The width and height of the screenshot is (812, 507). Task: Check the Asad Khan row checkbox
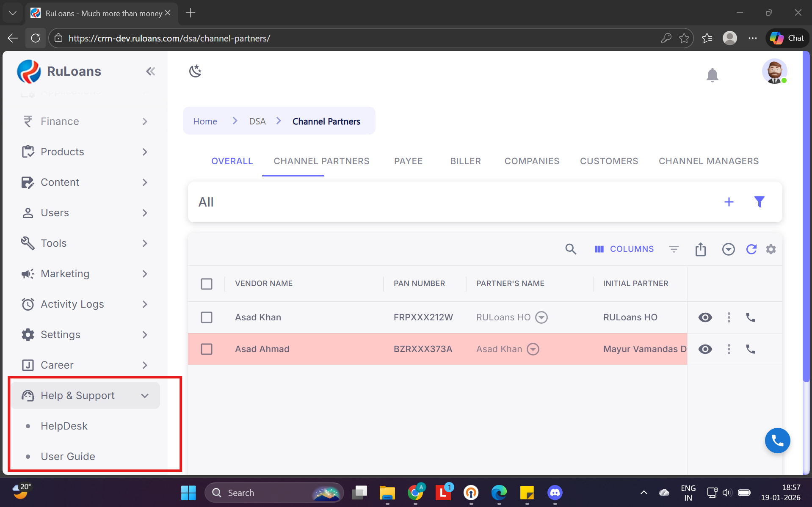tap(207, 317)
